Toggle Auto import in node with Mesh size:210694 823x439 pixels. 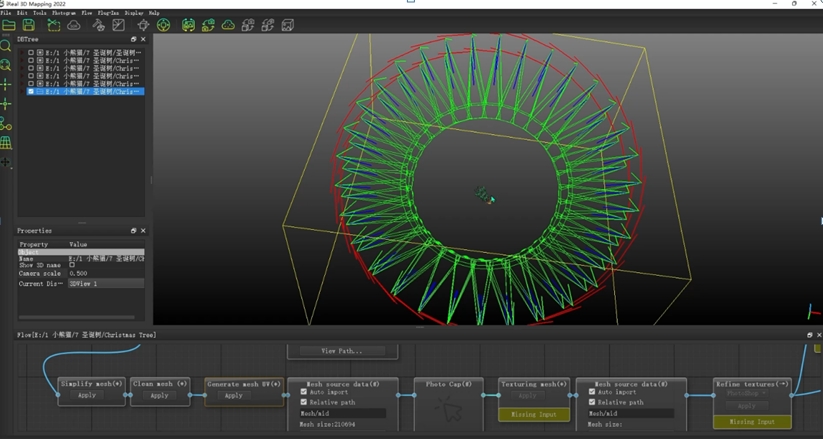[303, 392]
